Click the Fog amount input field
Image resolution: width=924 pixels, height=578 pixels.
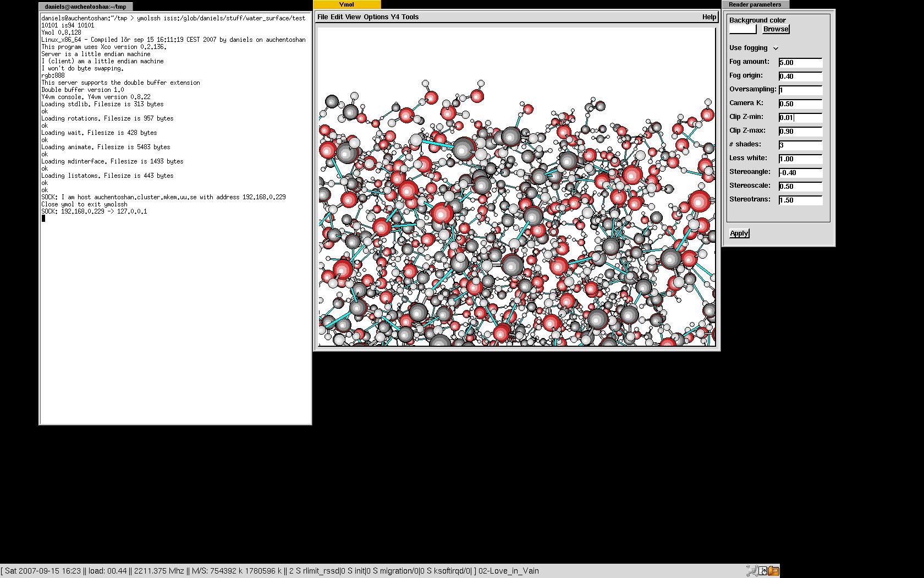[800, 62]
